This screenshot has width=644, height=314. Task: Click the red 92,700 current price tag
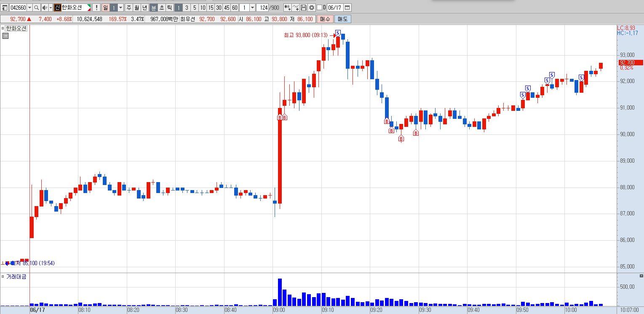631,62
